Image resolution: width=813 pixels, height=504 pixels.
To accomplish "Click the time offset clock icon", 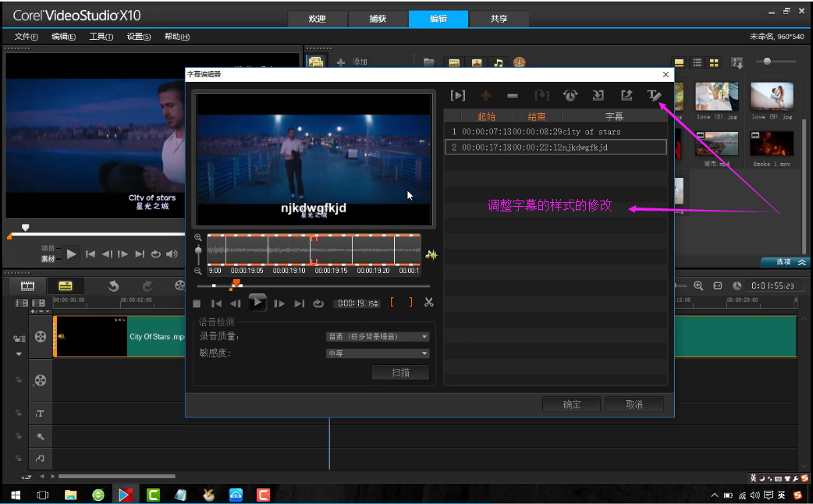I will pyautogui.click(x=570, y=95).
